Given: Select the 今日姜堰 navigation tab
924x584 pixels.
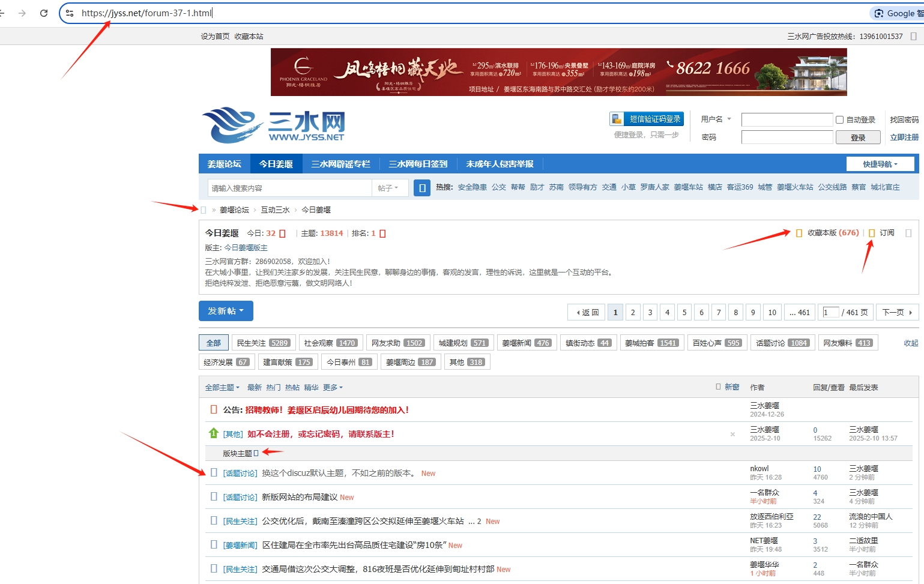Looking at the screenshot, I should tap(276, 164).
